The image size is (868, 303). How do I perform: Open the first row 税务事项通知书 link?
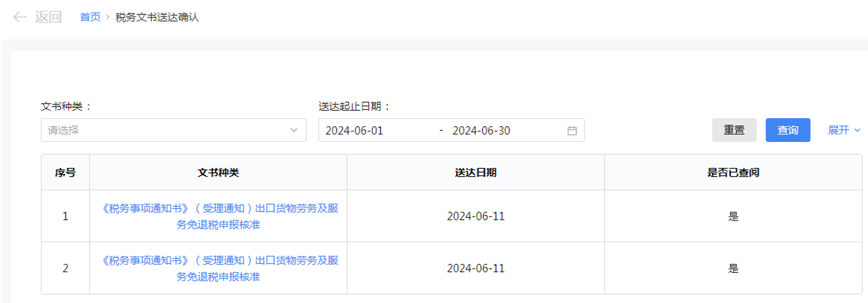(219, 216)
